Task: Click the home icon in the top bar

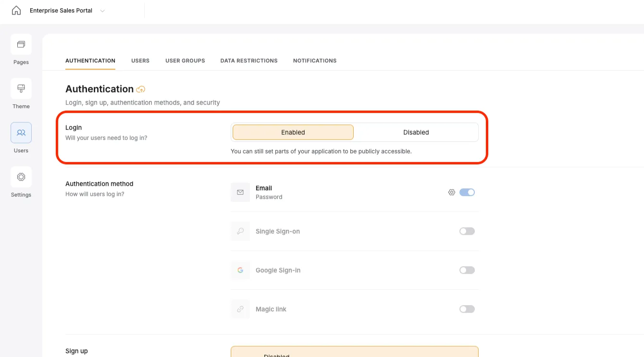Action: point(16,10)
